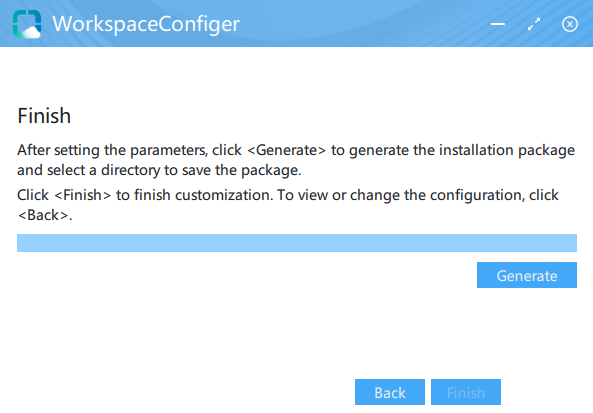The image size is (593, 413).
Task: Go back to the previous configuration step
Action: coord(390,392)
